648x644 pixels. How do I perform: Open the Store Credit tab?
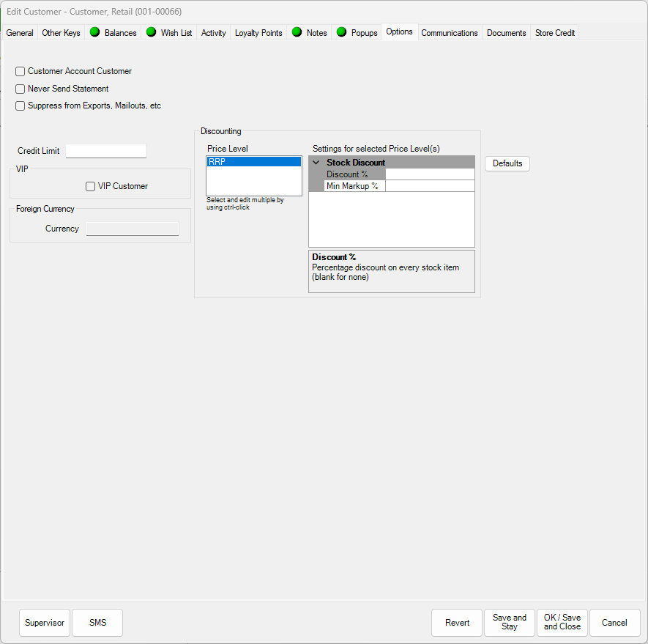click(554, 32)
